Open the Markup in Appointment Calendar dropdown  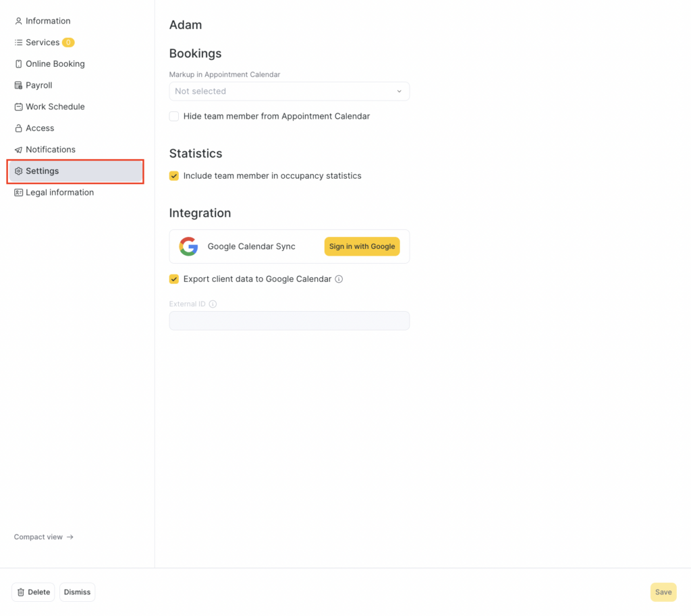[289, 91]
